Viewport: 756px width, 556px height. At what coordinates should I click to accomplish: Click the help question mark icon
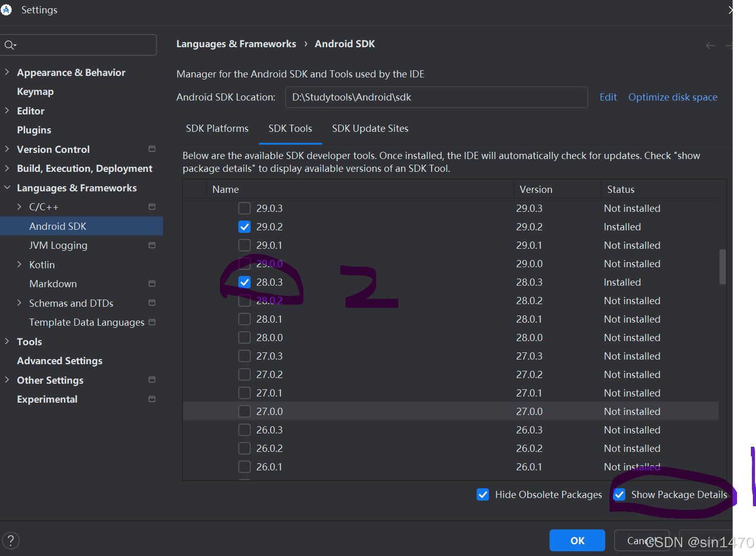11,540
